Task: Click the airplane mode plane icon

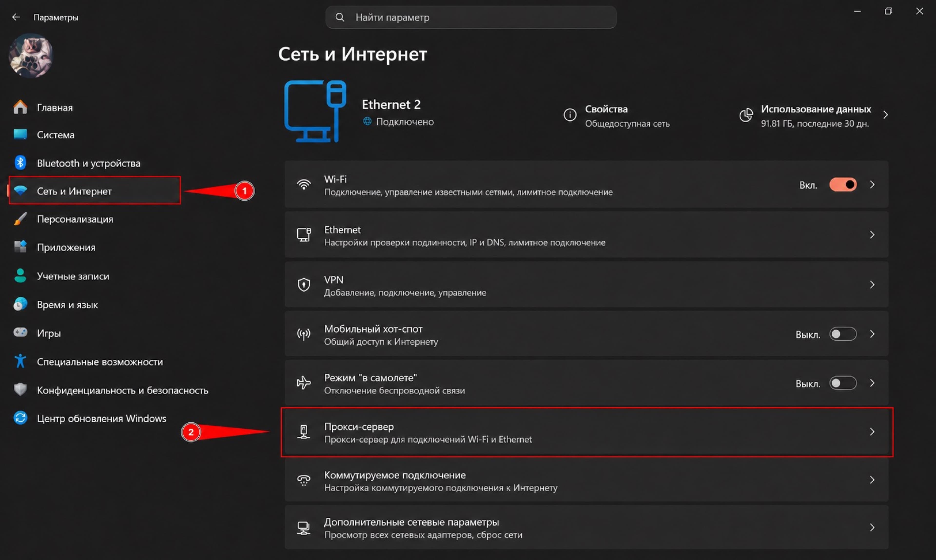Action: click(x=304, y=383)
